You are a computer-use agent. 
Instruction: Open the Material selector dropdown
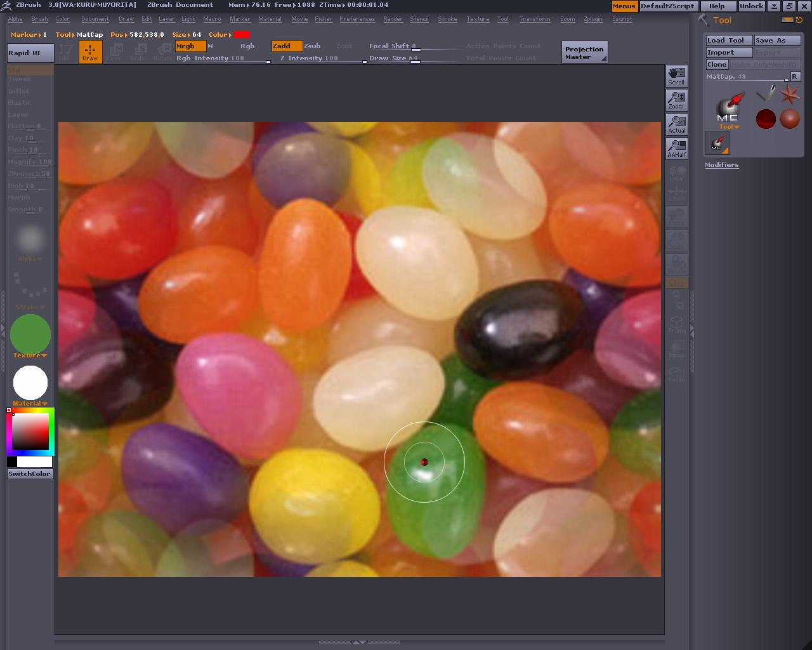pos(29,404)
